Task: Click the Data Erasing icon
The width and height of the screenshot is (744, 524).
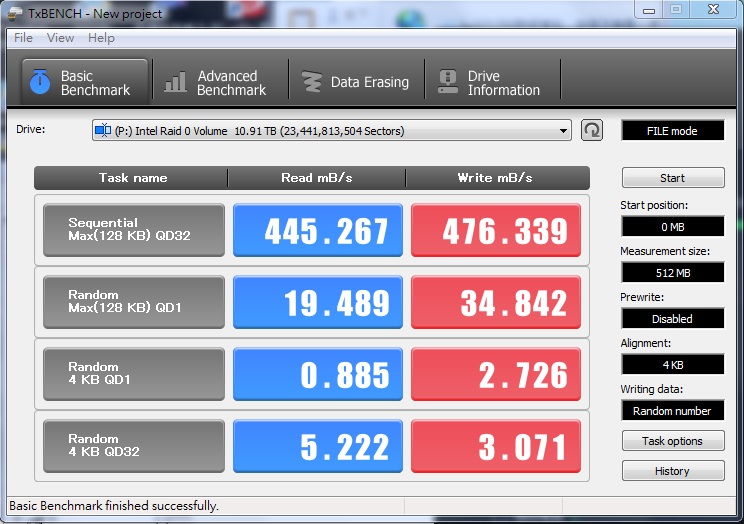Action: (x=312, y=82)
